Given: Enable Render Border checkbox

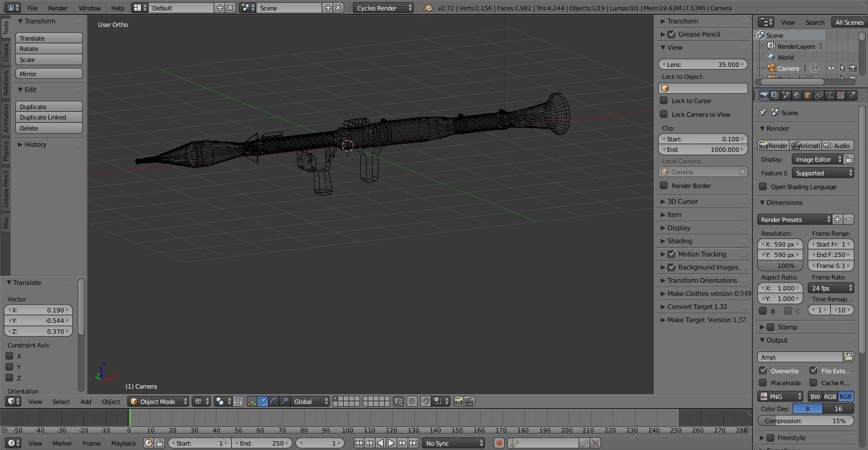Looking at the screenshot, I should (664, 185).
